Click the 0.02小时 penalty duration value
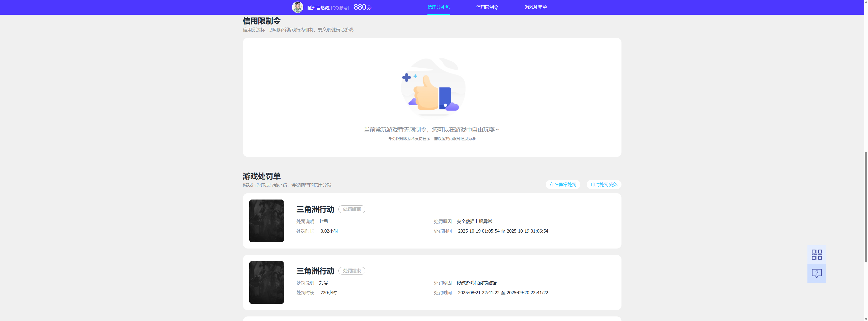This screenshot has height=321, width=868. coord(329,231)
